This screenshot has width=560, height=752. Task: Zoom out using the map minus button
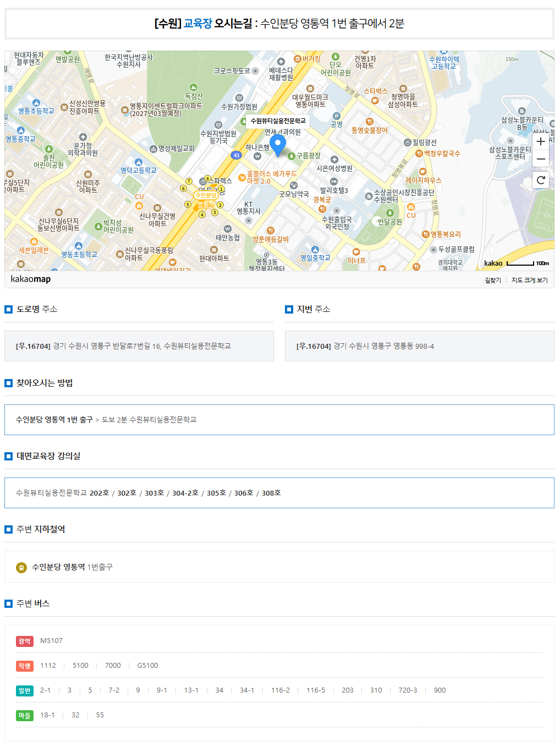(x=541, y=159)
